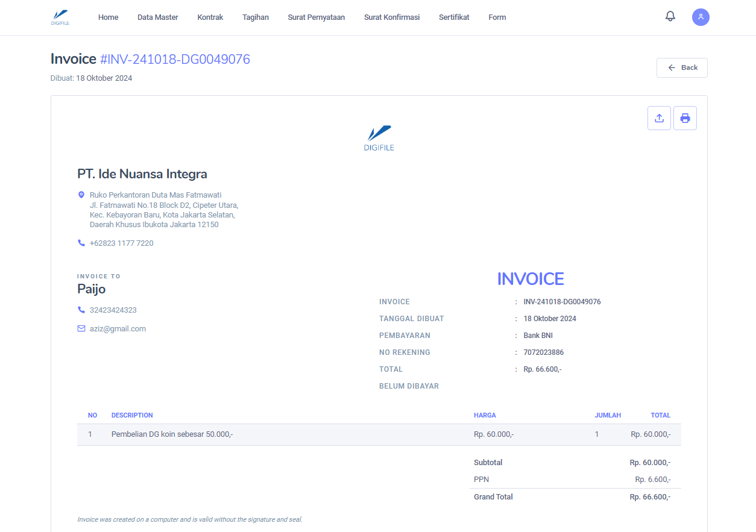756x532 pixels.
Task: Print the invoice using printer icon
Action: [x=685, y=118]
